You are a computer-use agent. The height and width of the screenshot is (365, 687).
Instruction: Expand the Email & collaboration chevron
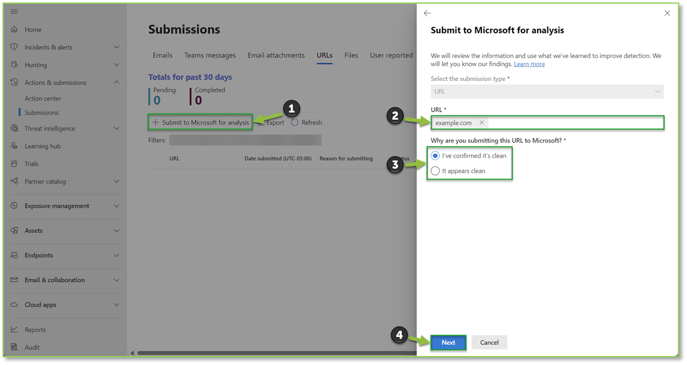(117, 280)
